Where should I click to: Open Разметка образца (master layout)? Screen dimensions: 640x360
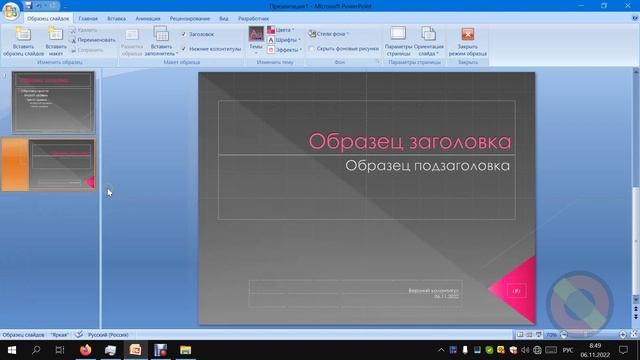point(132,41)
